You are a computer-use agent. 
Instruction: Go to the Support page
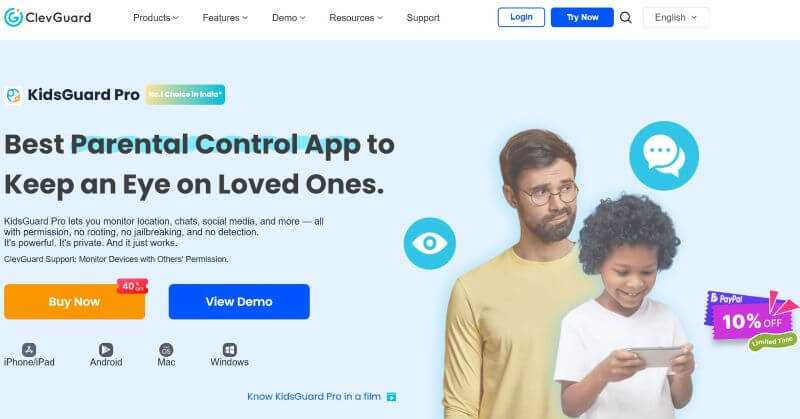coord(423,18)
